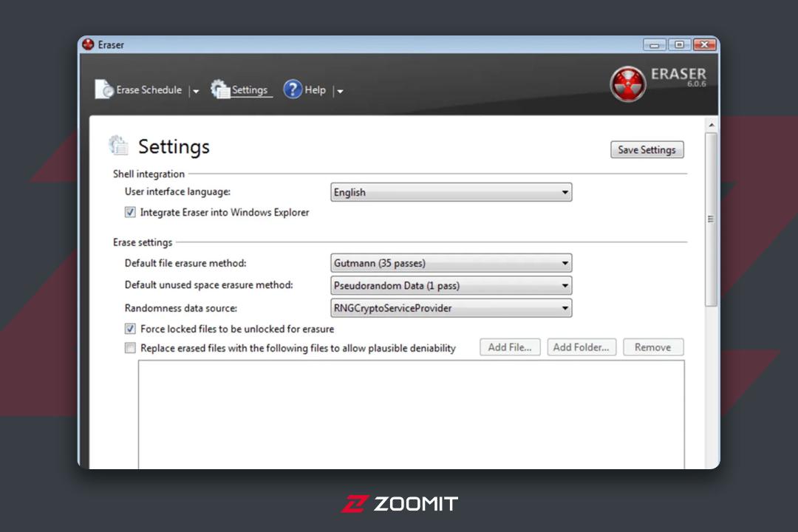Click 'User interface language:' label
The height and width of the screenshot is (532, 798).
pyautogui.click(x=177, y=191)
